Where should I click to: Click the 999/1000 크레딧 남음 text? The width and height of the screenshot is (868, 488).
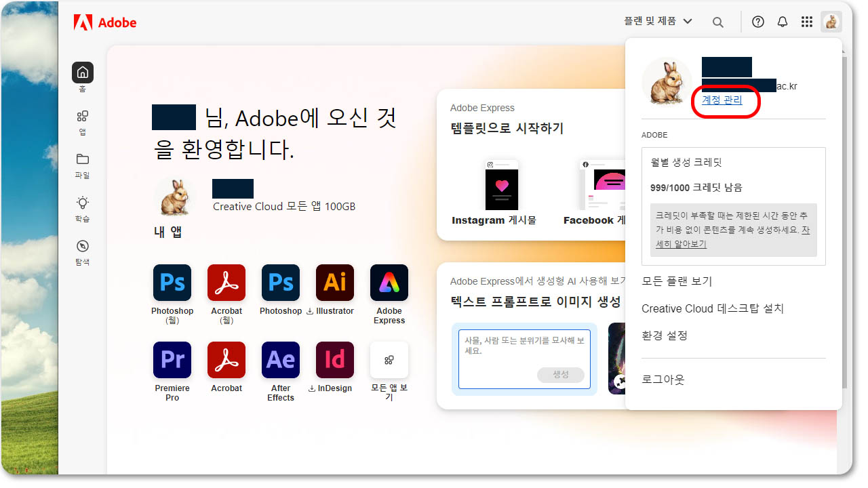[696, 188]
